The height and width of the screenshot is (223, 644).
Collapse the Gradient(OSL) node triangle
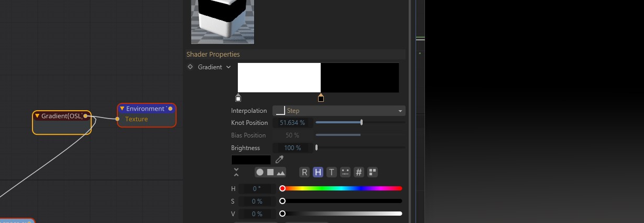click(37, 116)
